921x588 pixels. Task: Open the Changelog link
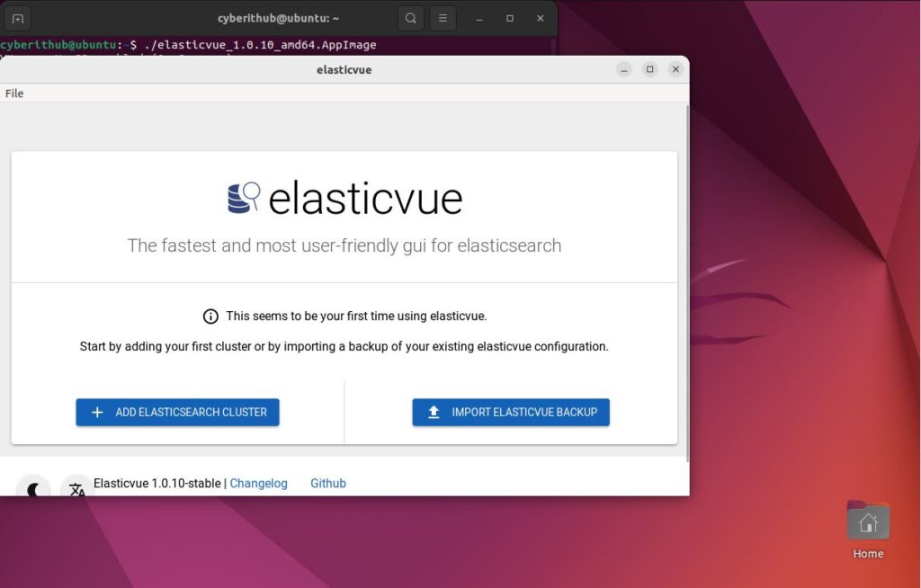pos(258,483)
